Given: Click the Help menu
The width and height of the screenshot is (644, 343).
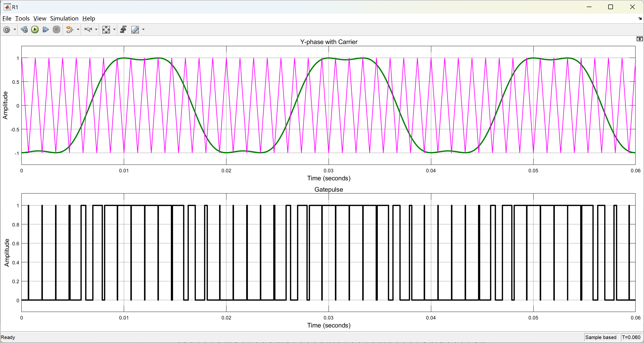Looking at the screenshot, I should [x=89, y=19].
